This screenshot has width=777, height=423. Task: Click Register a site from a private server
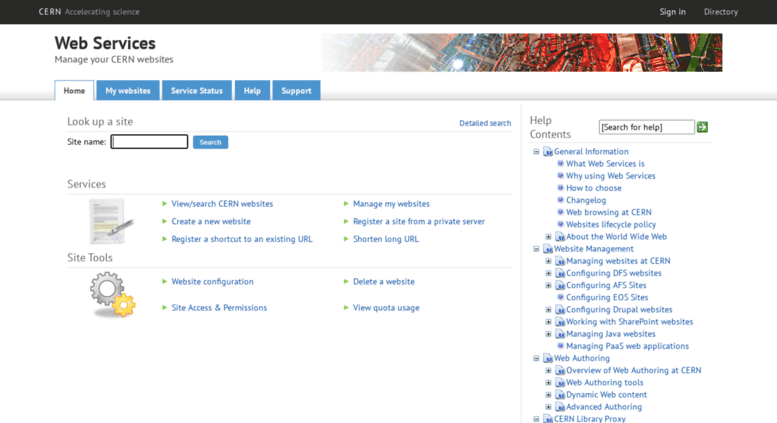[x=419, y=221]
